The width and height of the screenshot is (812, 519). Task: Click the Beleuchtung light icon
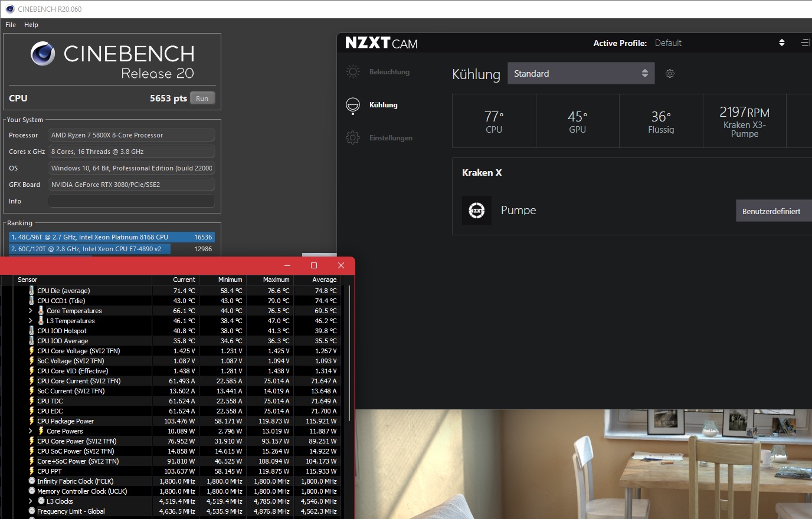click(x=353, y=72)
